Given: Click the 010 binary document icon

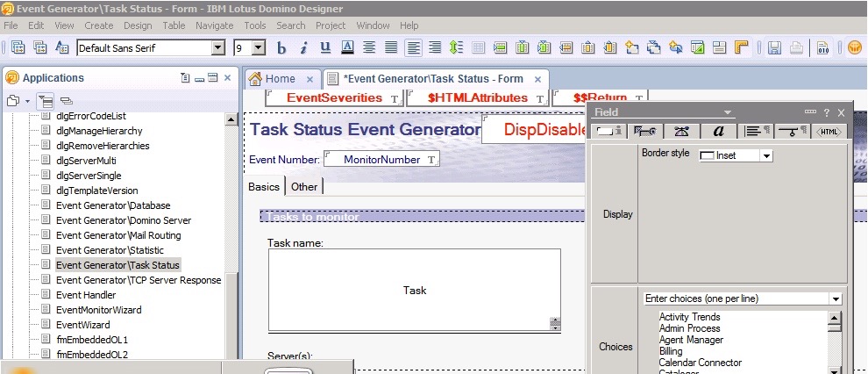Looking at the screenshot, I should point(823,48).
